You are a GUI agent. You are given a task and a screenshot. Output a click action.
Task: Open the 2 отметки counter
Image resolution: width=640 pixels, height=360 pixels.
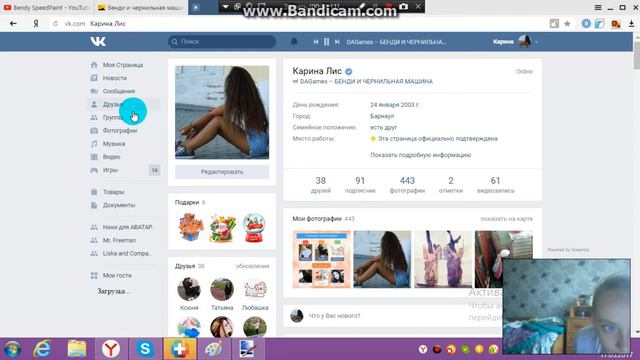[451, 185]
